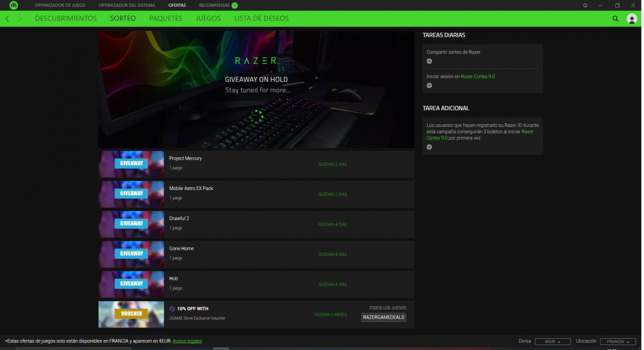Open Optimizador del Sistema tab
Viewport: 644px width, 350px height.
(x=127, y=5)
